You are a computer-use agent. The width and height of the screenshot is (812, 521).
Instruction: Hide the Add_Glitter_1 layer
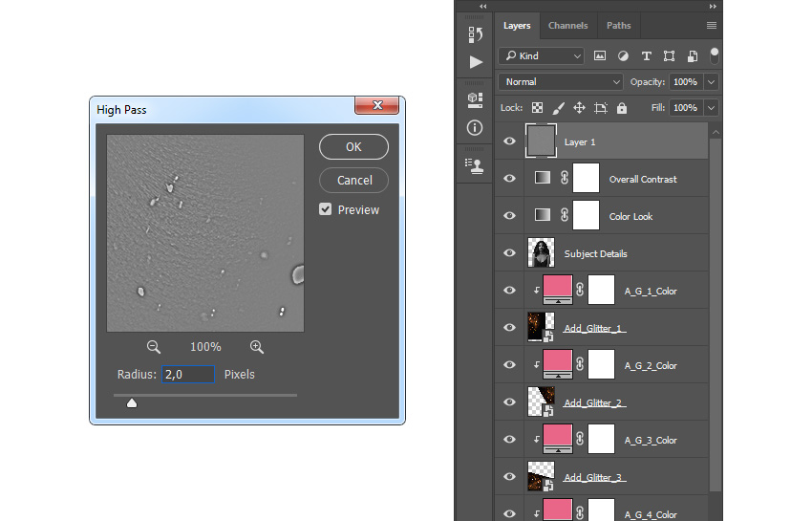coord(509,328)
